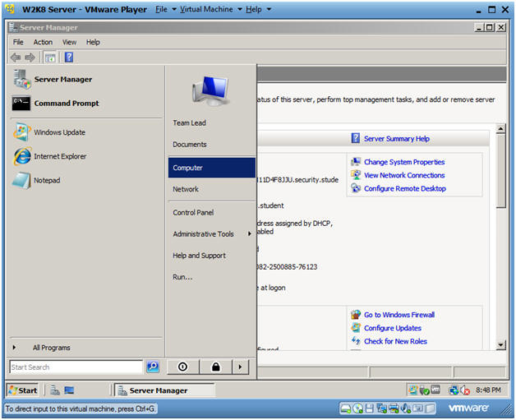Image resolution: width=516 pixels, height=420 pixels.
Task: Click Configure Remote Desktop link
Action: (405, 188)
